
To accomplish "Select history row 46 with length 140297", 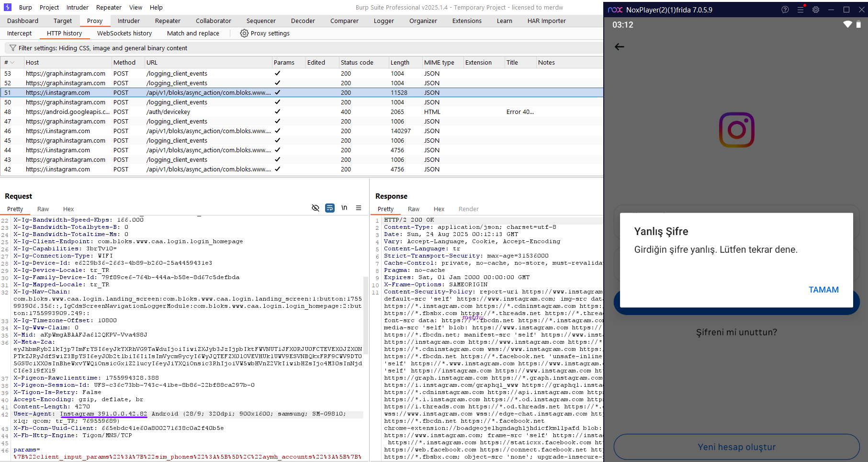I will coord(302,131).
